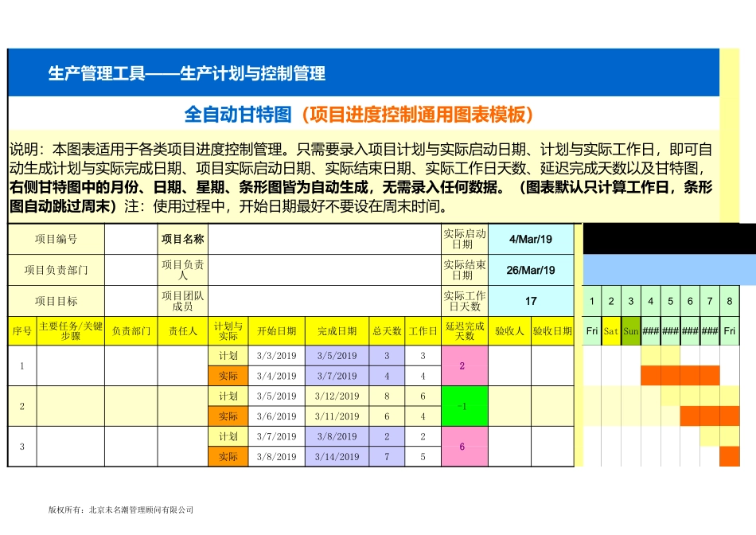Click the 项目目标 label cell
Screen dimensions: 756x535
(x=57, y=301)
